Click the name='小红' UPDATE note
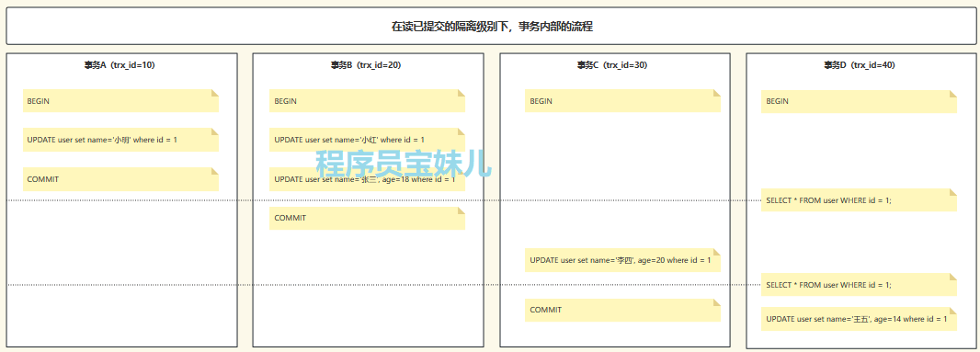The width and height of the screenshot is (980, 352). pyautogui.click(x=367, y=140)
